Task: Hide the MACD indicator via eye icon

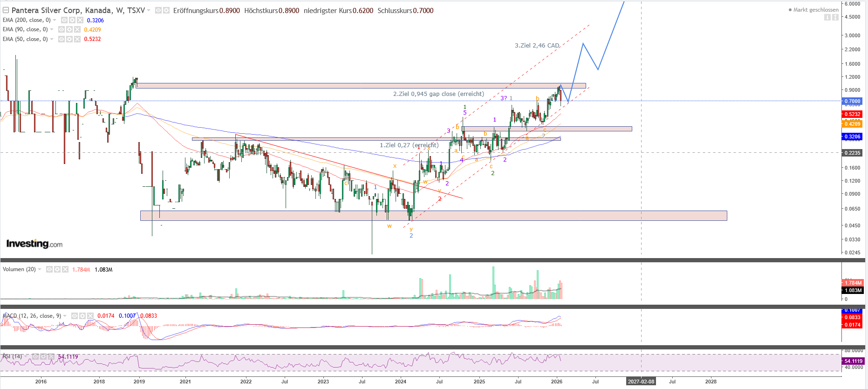Action: pyautogui.click(x=75, y=316)
